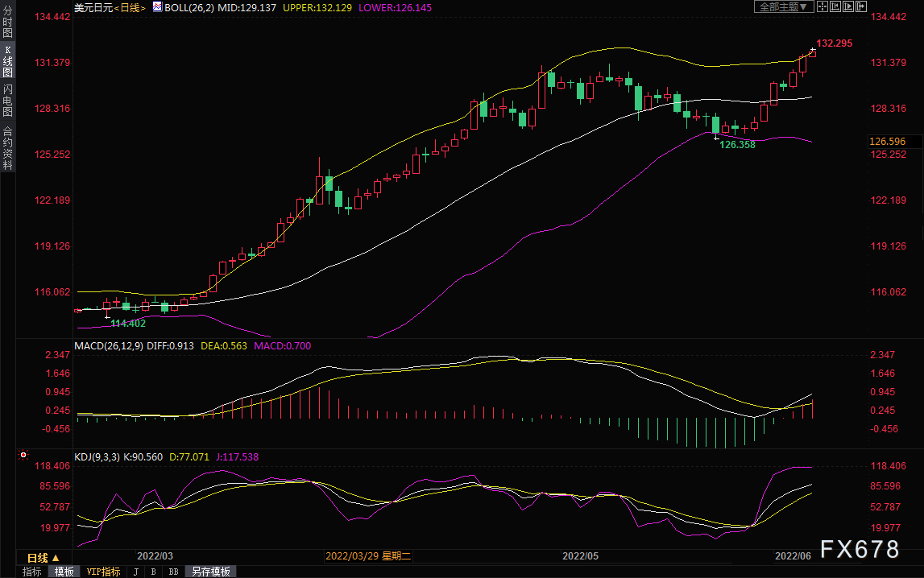
Task: Select the 指标 bottom tab
Action: [32, 572]
